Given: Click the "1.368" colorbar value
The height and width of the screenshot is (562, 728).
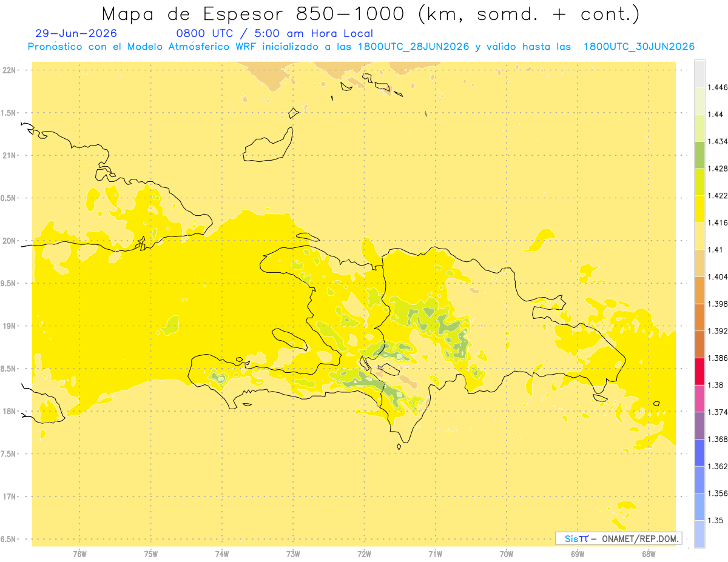Looking at the screenshot, I should (718, 439).
